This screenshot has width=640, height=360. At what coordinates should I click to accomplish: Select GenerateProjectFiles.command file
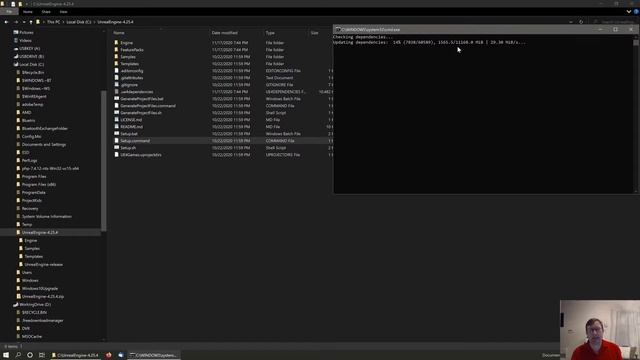pyautogui.click(x=148, y=106)
